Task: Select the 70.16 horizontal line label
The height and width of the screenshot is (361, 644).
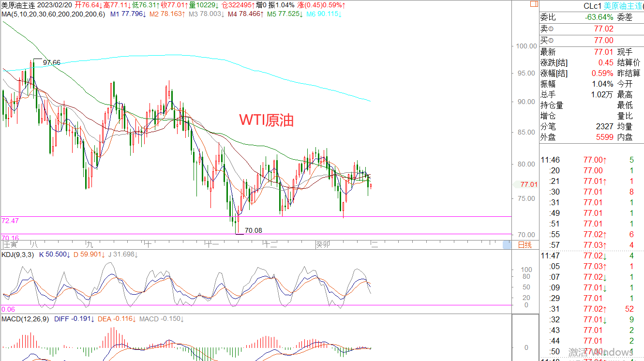Action: click(x=10, y=238)
